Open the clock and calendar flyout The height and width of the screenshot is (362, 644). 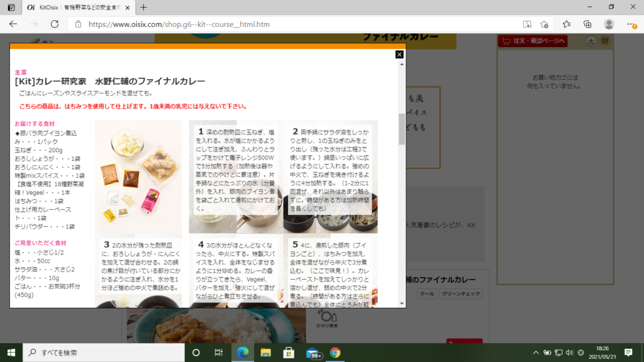pyautogui.click(x=602, y=353)
